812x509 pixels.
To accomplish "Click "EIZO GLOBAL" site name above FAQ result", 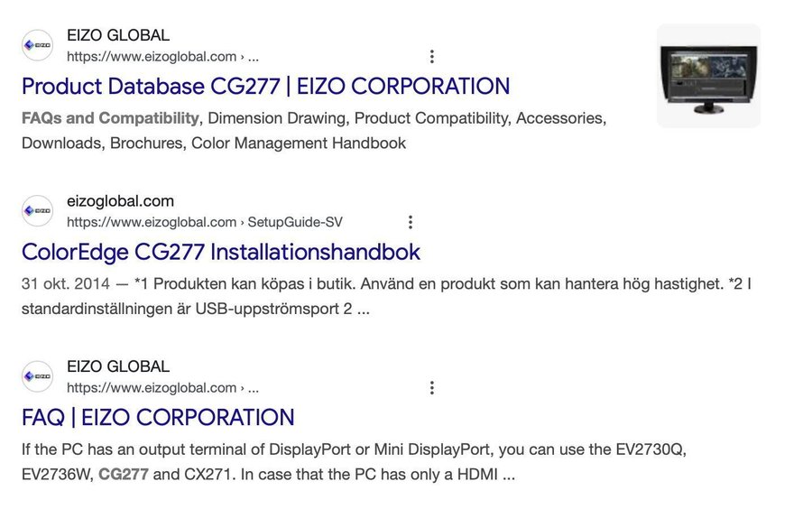I will pos(118,367).
